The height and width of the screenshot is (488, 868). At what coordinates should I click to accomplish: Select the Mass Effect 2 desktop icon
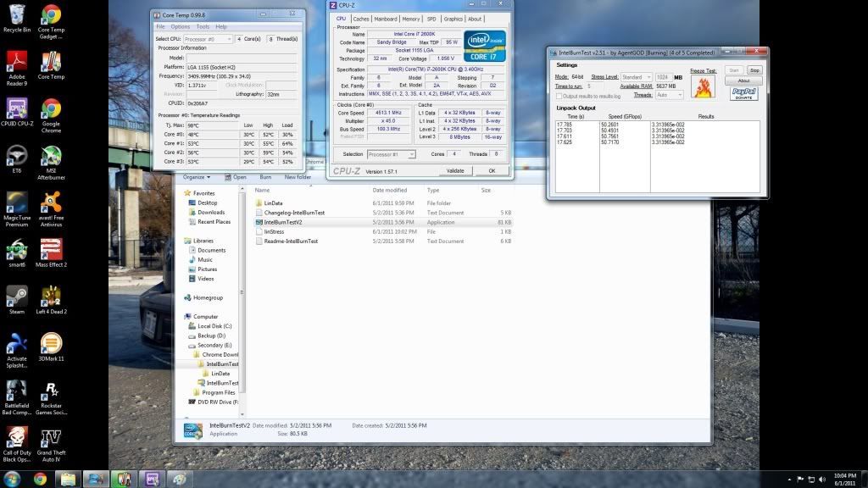[51, 253]
